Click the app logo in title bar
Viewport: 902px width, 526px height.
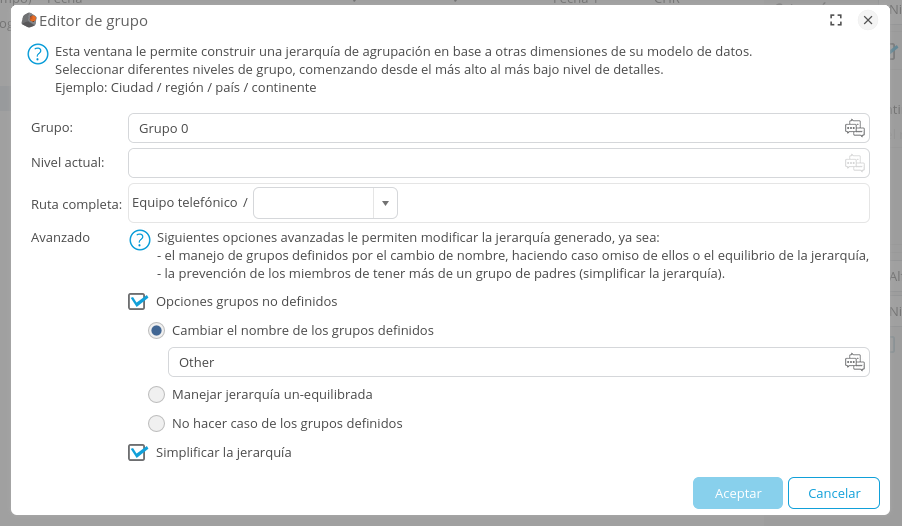(x=29, y=20)
